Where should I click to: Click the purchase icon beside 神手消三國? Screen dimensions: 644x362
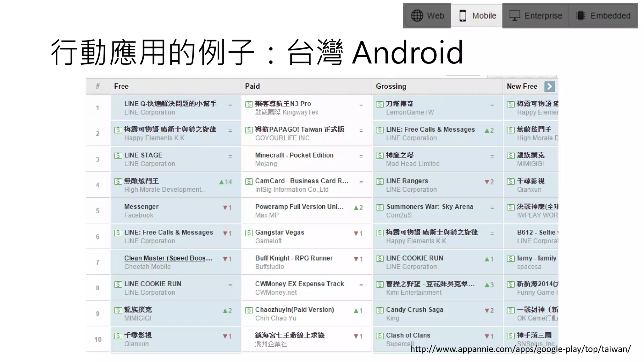click(511, 336)
